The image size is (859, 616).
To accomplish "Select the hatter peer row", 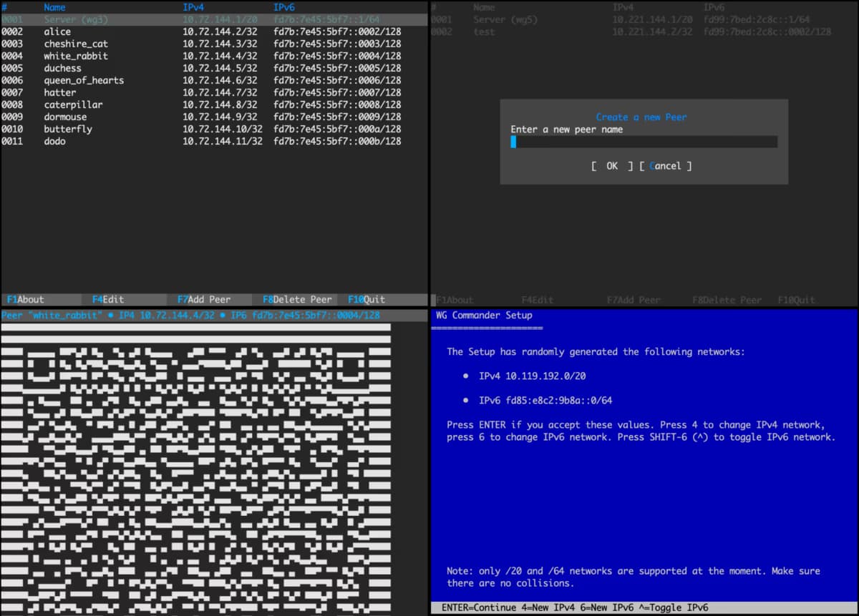I will [214, 92].
